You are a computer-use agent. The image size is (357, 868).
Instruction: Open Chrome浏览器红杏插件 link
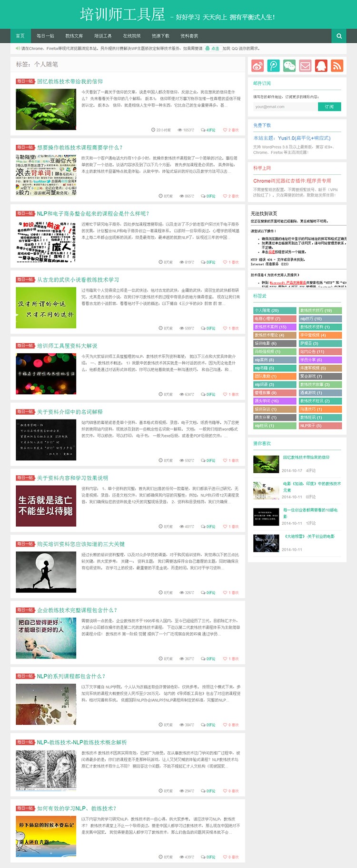pos(292,181)
